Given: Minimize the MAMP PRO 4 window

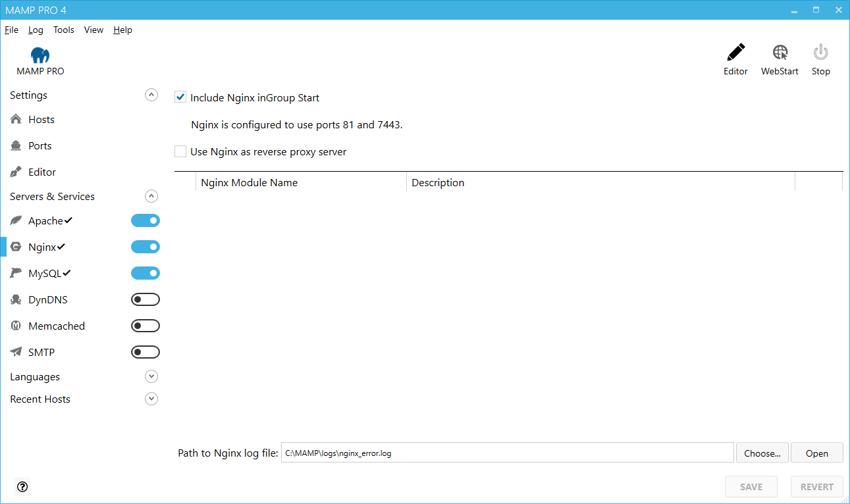Looking at the screenshot, I should pyautogui.click(x=795, y=10).
